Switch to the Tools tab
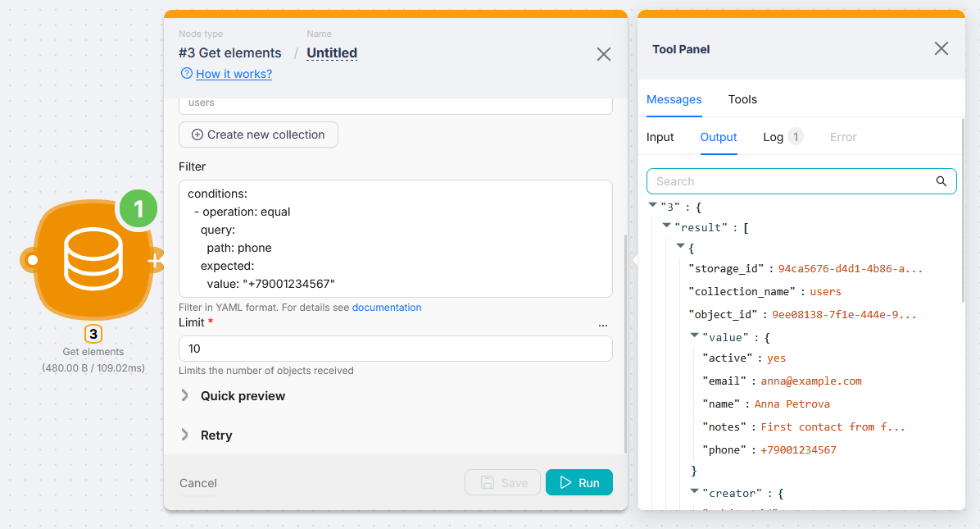 [742, 99]
